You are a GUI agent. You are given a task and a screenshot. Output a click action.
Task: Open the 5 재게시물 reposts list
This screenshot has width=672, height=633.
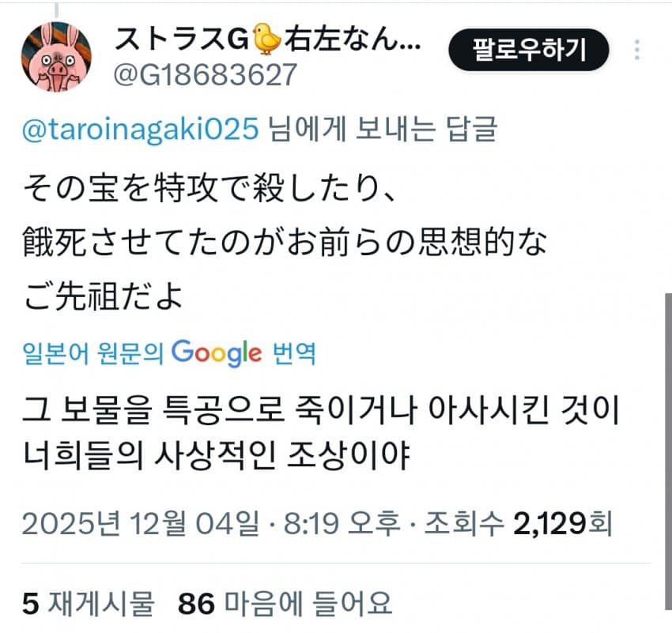pos(88,603)
